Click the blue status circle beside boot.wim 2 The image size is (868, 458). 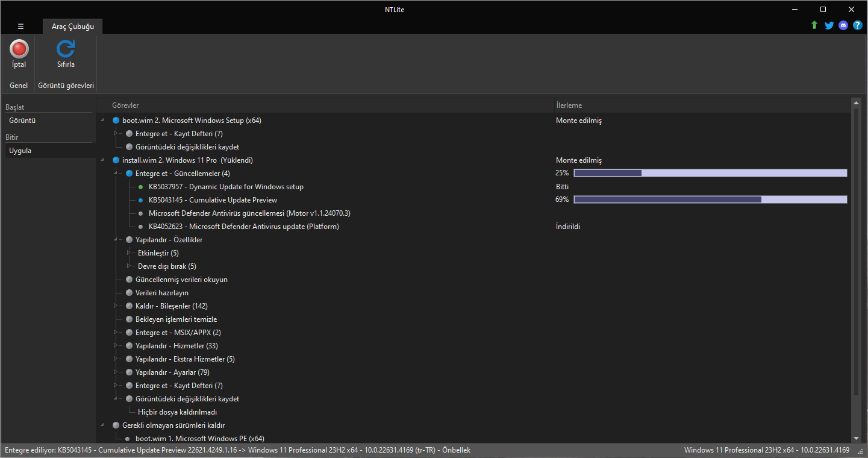point(116,121)
